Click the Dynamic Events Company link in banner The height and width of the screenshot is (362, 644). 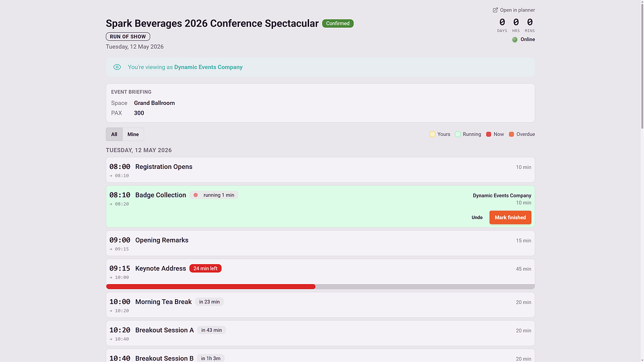coord(208,67)
